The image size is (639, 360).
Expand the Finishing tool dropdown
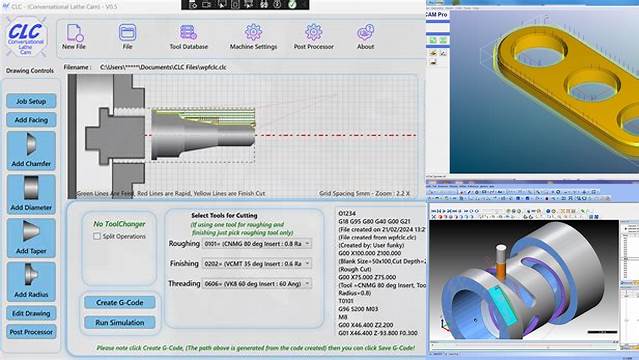[257, 263]
